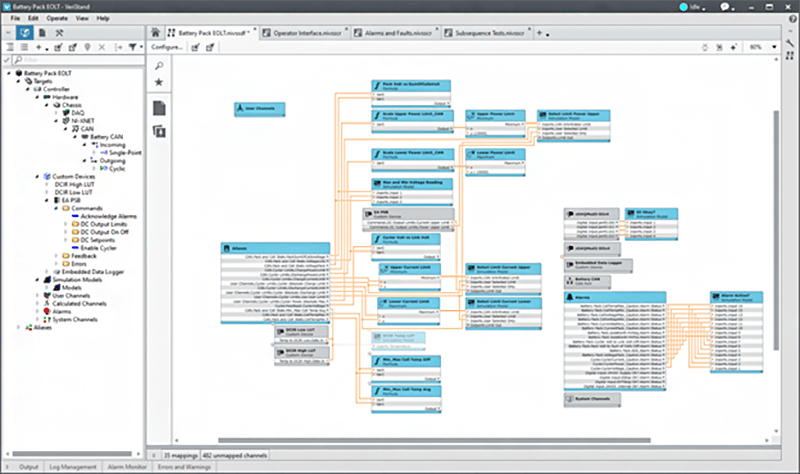Viewport: 800px width, 474px height.
Task: Click collapse all tree items icon
Action: tap(23, 47)
